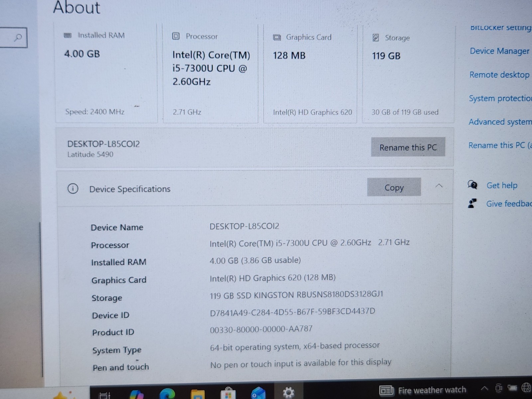Viewport: 532px width, 399px height.
Task: Click the Get help chat icon
Action: [x=472, y=185]
